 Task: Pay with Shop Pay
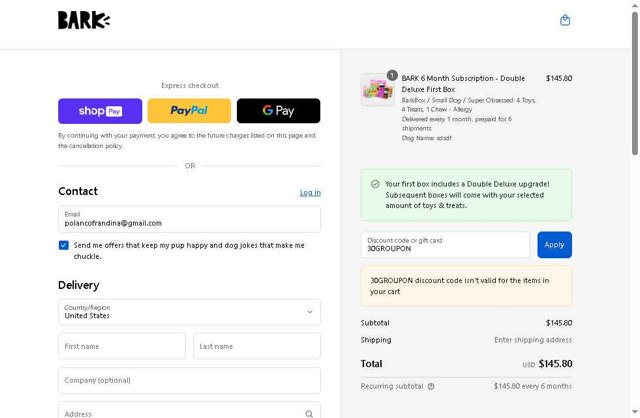pyautogui.click(x=100, y=111)
